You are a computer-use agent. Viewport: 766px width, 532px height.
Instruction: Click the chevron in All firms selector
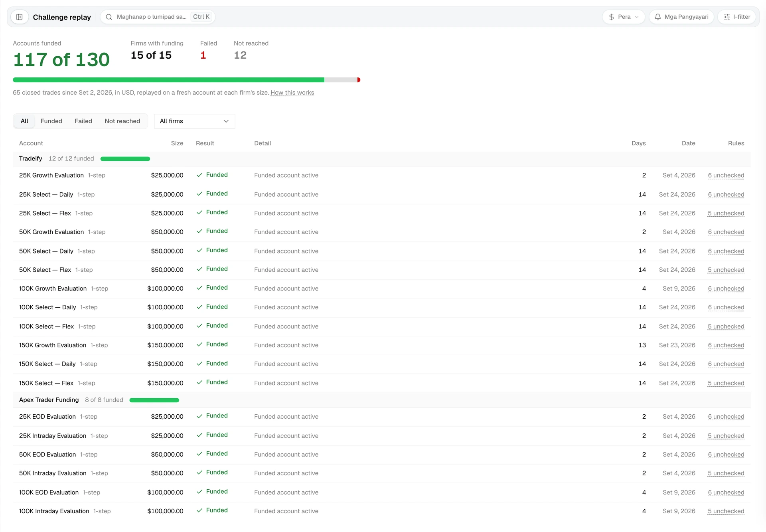(x=226, y=121)
